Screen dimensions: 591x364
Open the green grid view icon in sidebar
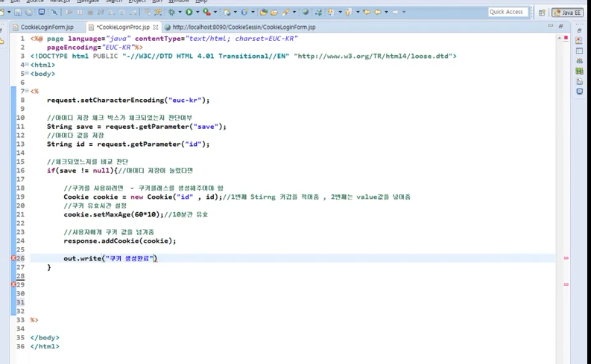(x=579, y=71)
